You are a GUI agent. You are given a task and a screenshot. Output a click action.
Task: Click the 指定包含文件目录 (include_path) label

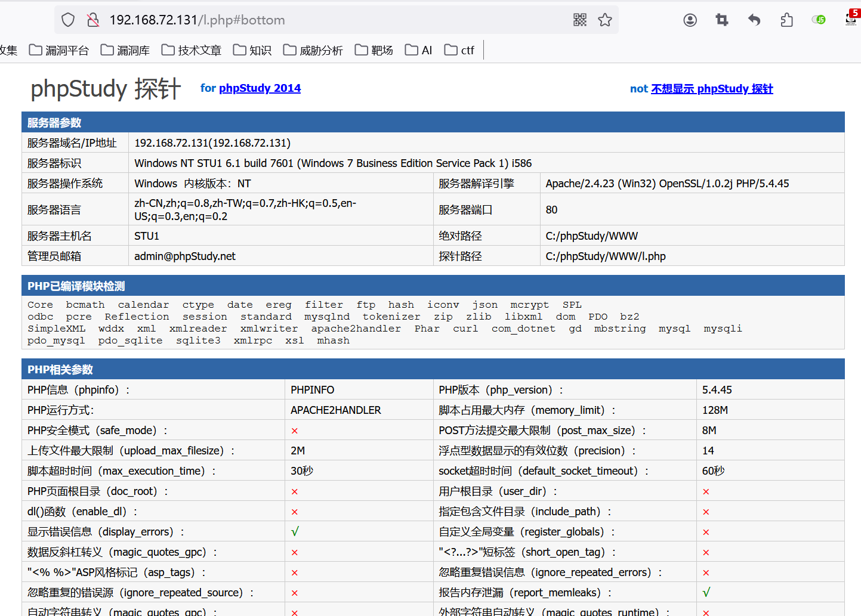click(x=527, y=512)
